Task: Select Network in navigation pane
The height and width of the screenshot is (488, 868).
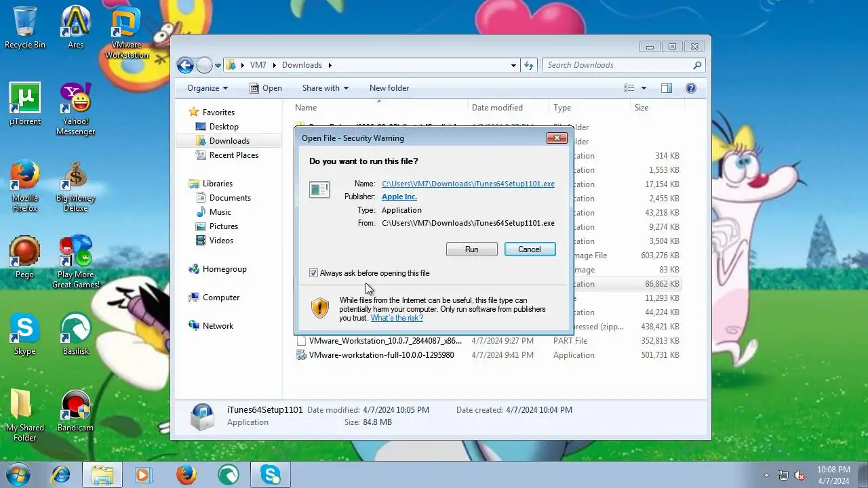Action: point(218,326)
